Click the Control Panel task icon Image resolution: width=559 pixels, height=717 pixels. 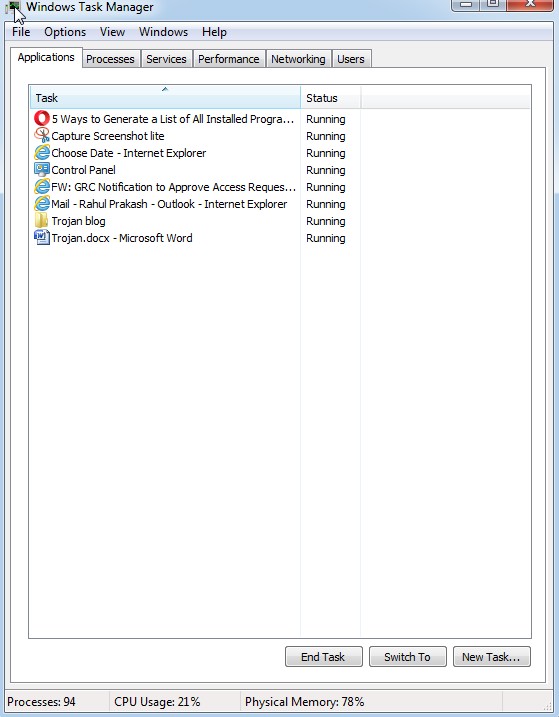(x=42, y=170)
